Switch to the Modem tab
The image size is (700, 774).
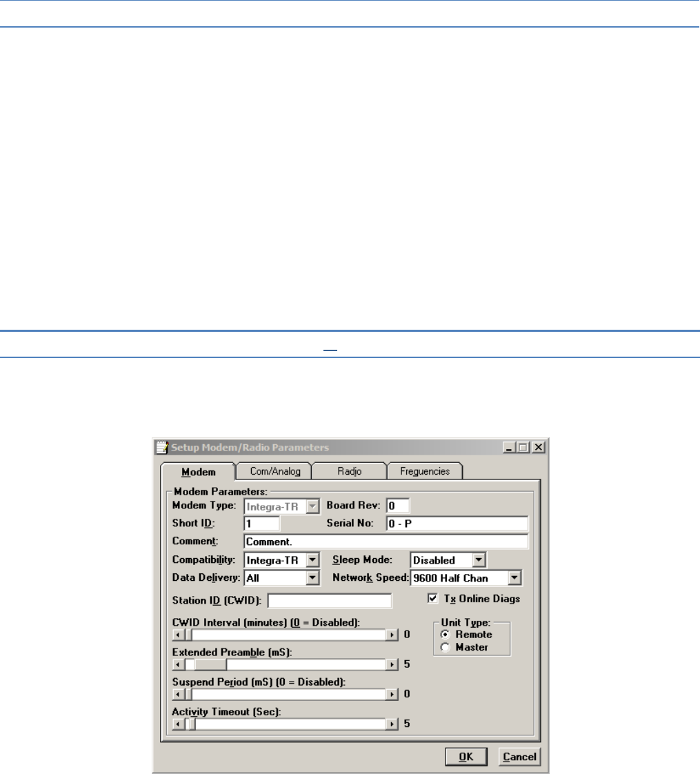[198, 472]
